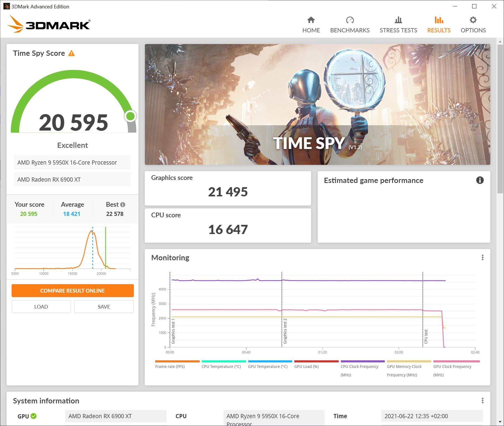Click AMD Radeon RX 6900 XT under score
The width and height of the screenshot is (504, 426).
pos(72,179)
